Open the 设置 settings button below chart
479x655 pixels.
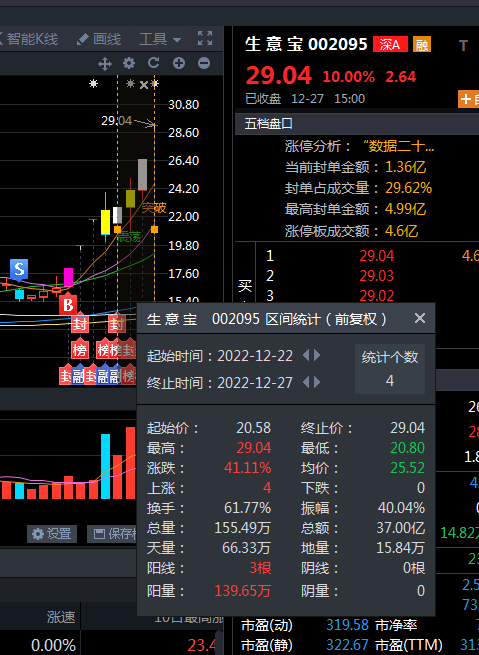[52, 534]
